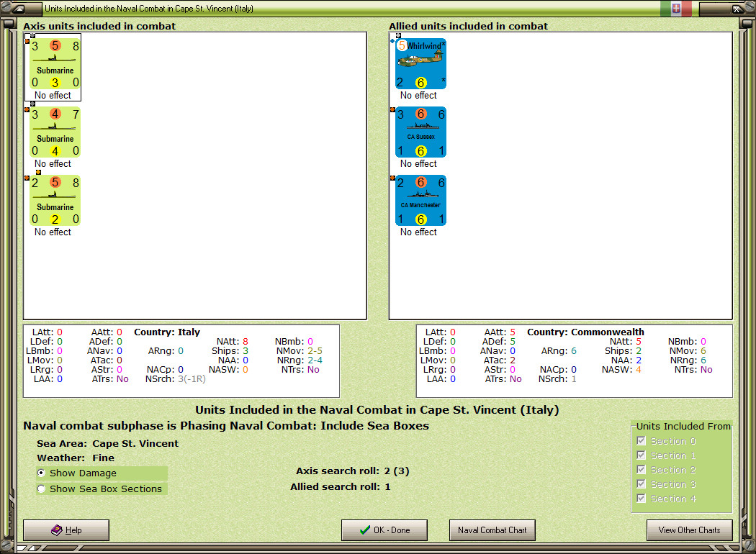Click the flag icon in the title bar
This screenshot has width=756, height=554.
(x=676, y=8)
